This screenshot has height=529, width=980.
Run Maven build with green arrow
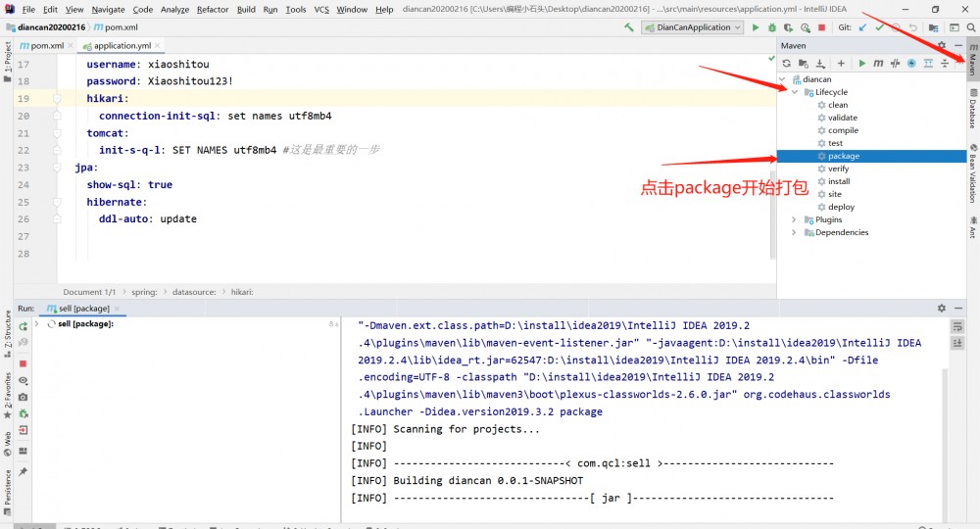click(x=861, y=63)
